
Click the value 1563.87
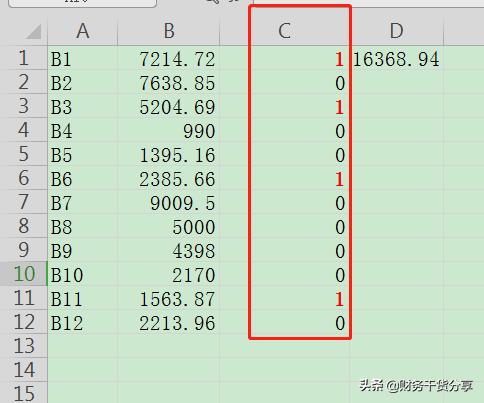[177, 299]
